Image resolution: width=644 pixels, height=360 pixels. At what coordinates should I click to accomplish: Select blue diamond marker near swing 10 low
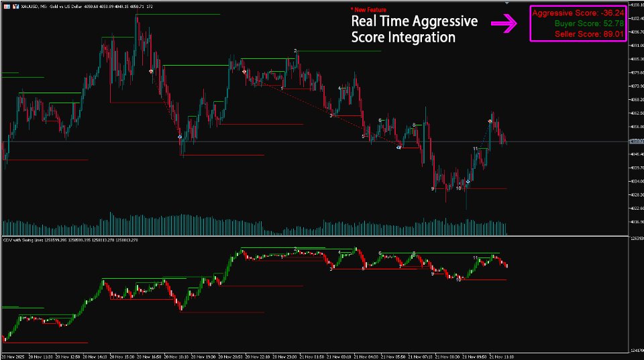(468, 182)
